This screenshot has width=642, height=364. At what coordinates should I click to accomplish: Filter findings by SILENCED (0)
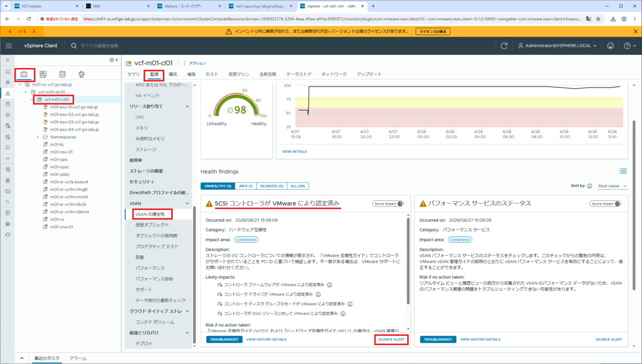click(271, 186)
